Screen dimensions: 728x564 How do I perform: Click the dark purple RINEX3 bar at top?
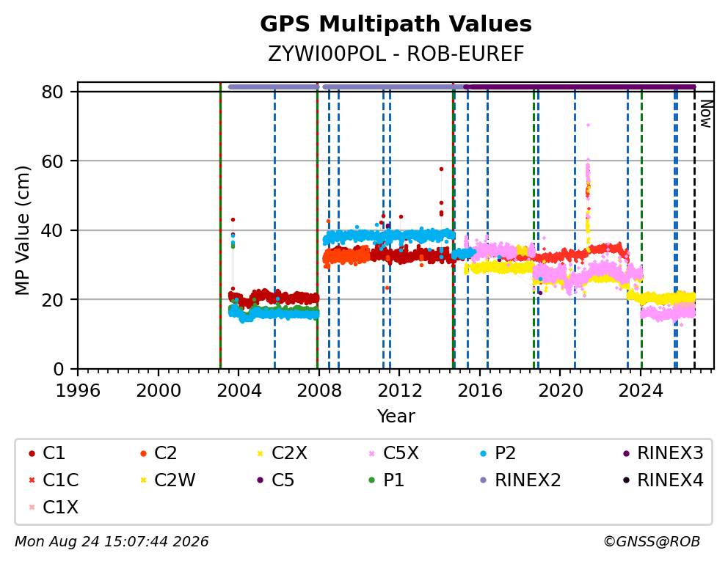coord(580,87)
